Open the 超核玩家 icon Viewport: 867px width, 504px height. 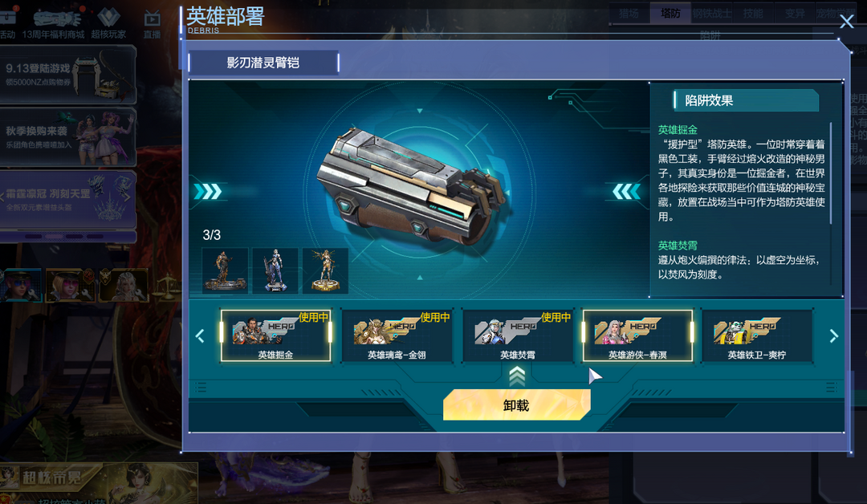point(108,24)
